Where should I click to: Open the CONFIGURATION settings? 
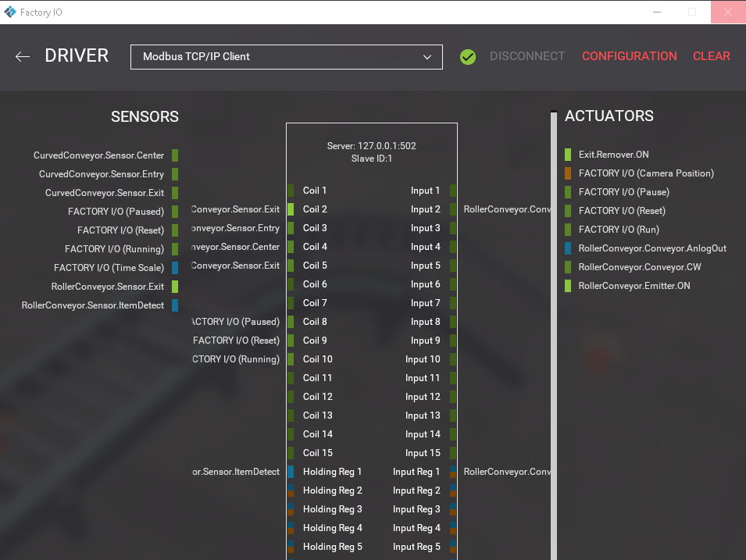(x=629, y=56)
